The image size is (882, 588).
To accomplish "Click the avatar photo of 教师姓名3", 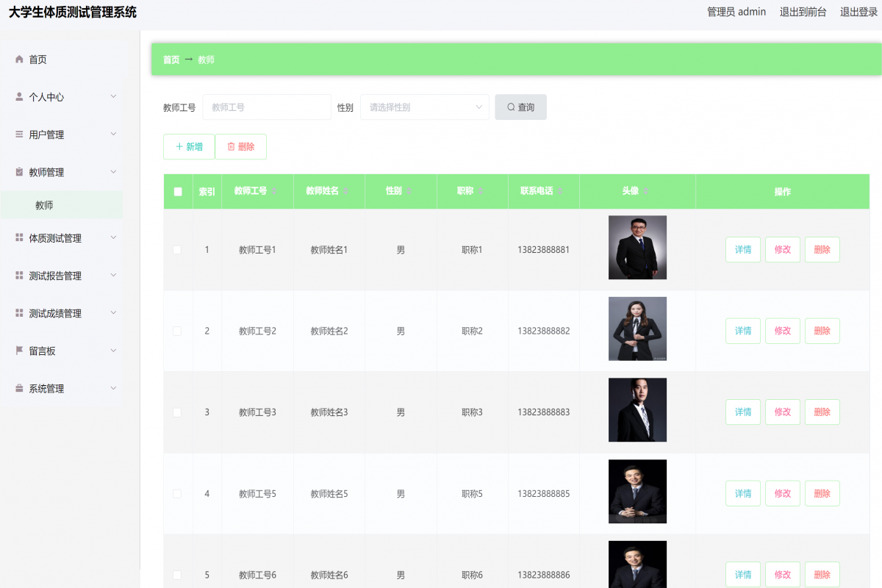I will (637, 410).
